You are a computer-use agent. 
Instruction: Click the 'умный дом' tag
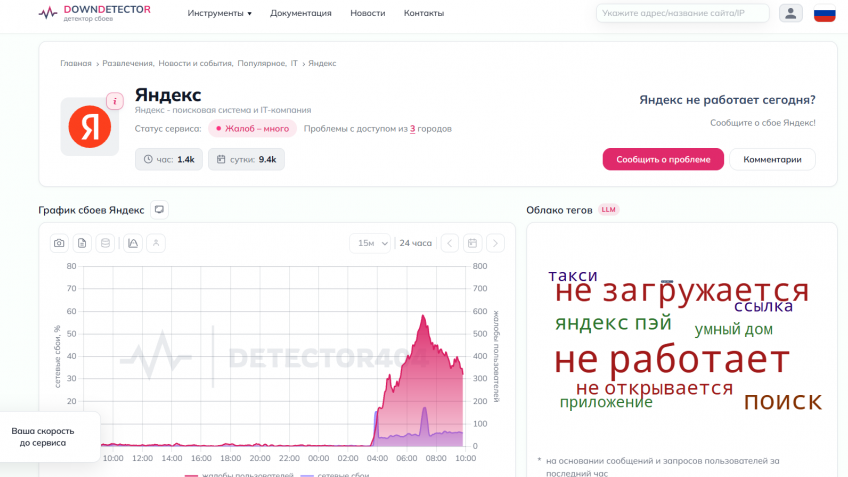[733, 329]
